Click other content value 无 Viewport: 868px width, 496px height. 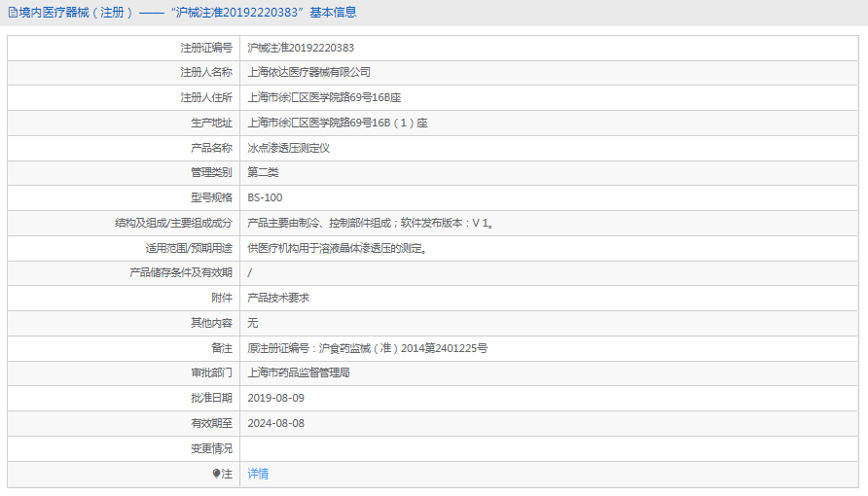click(x=252, y=323)
